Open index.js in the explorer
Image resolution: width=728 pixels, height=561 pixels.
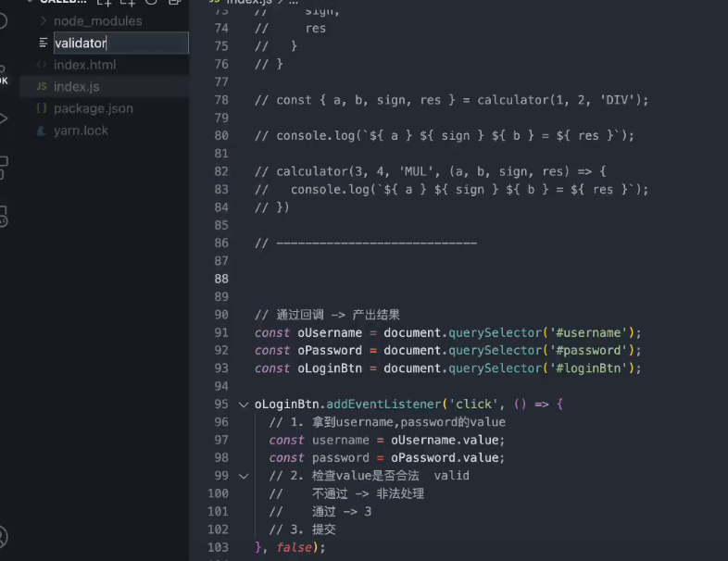pyautogui.click(x=77, y=87)
